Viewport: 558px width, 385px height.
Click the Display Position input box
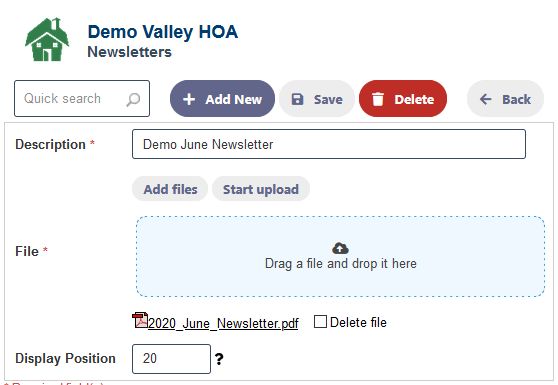coord(171,359)
